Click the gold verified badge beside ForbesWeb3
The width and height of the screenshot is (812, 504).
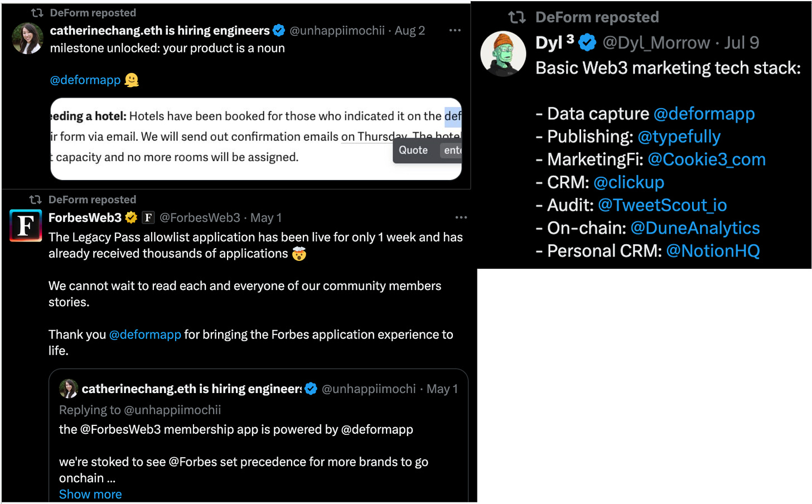[132, 217]
